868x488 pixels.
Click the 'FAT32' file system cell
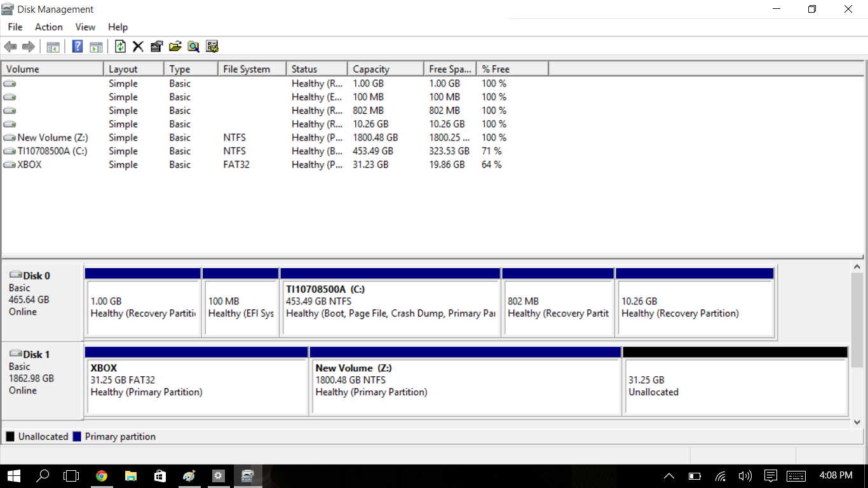(x=236, y=165)
